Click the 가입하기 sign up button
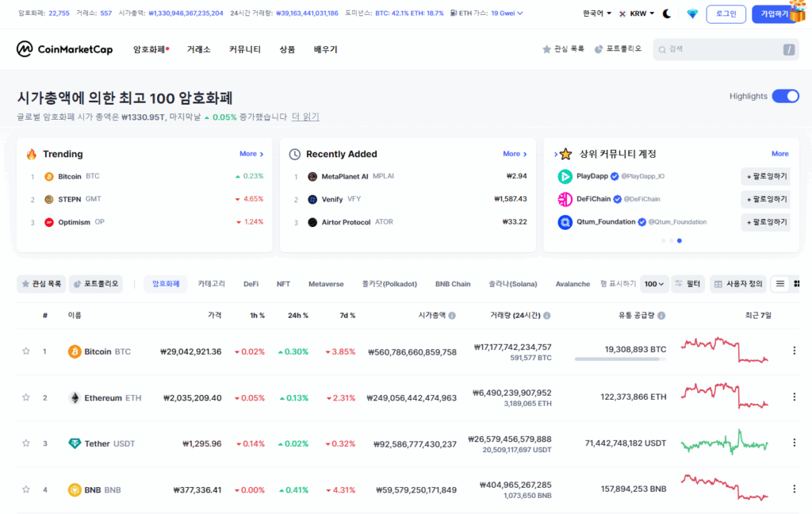The height and width of the screenshot is (514, 812). click(774, 13)
